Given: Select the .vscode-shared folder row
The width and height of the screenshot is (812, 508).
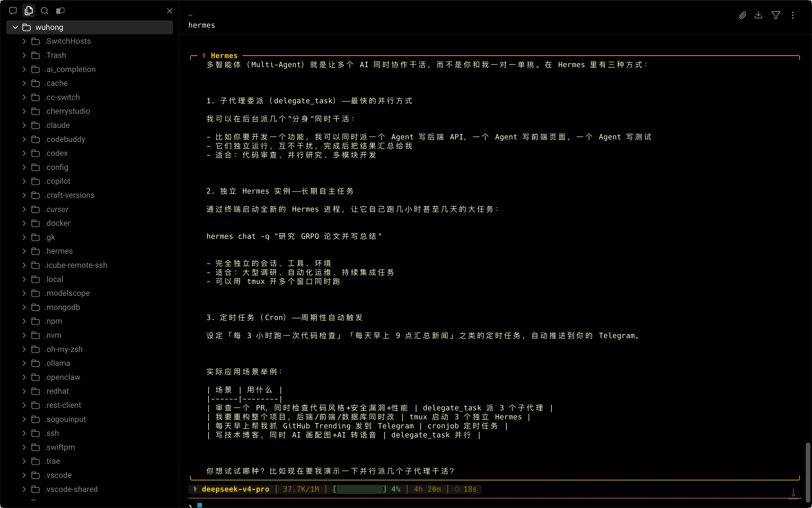Looking at the screenshot, I should (x=90, y=489).
